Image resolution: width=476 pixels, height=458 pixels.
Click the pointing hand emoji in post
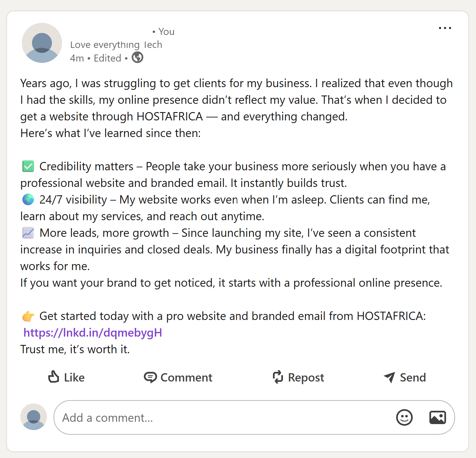(x=28, y=316)
